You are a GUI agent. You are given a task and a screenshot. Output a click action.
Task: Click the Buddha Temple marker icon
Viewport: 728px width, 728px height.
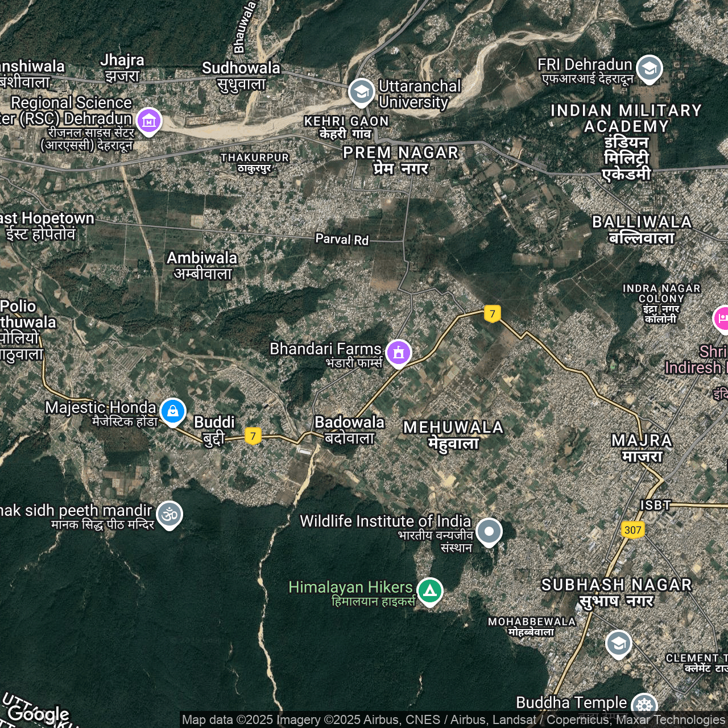(x=644, y=705)
